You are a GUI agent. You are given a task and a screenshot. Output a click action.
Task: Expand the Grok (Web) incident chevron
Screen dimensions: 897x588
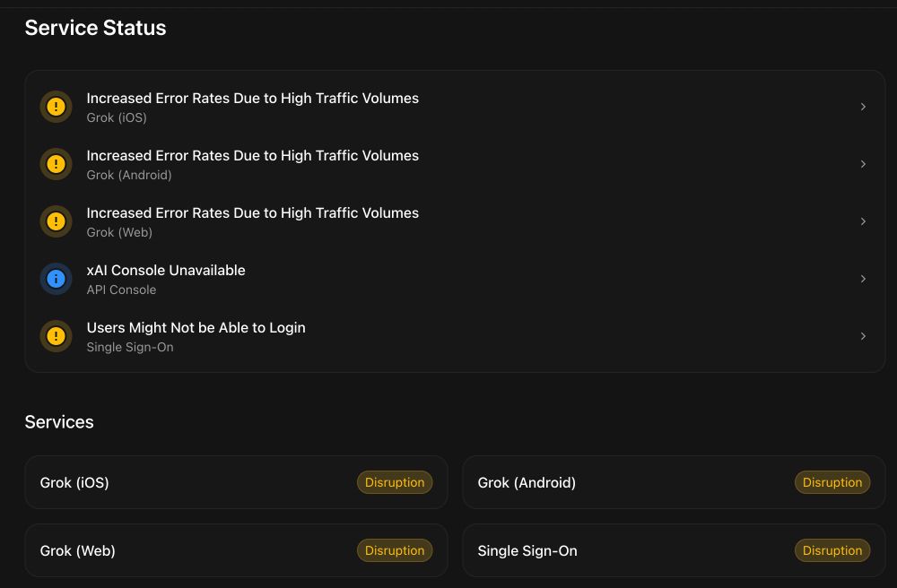863,221
